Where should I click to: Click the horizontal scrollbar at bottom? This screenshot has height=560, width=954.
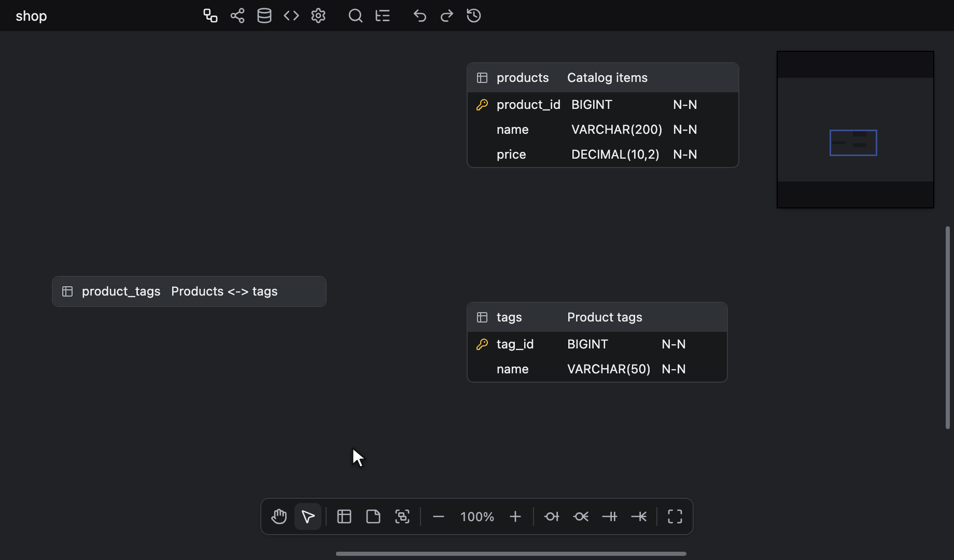pyautogui.click(x=511, y=554)
